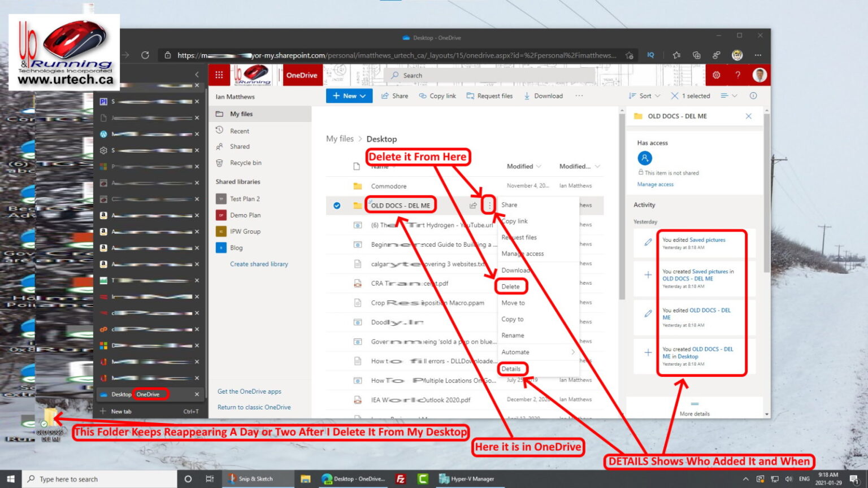Screen dimensions: 868x488
Task: Click the Manage access link
Action: (x=655, y=185)
